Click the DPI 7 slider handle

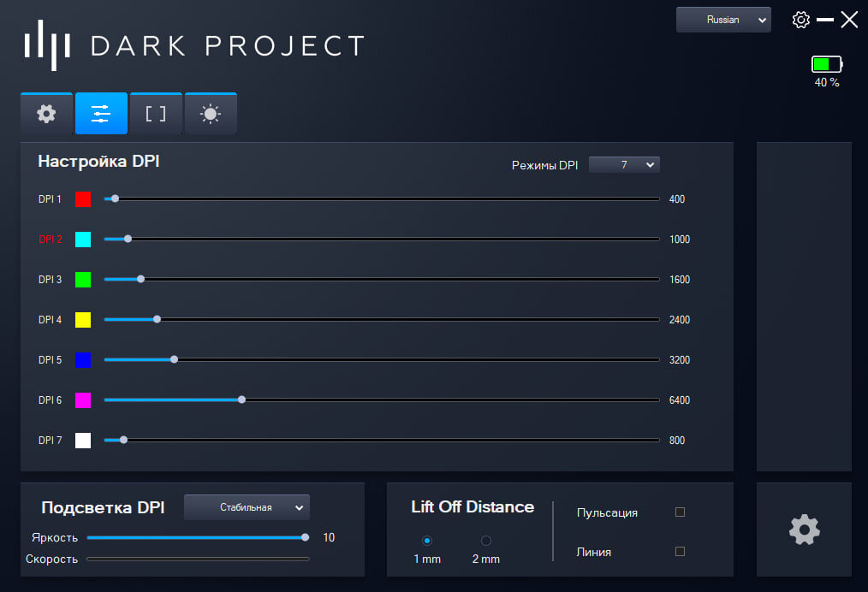[123, 440]
